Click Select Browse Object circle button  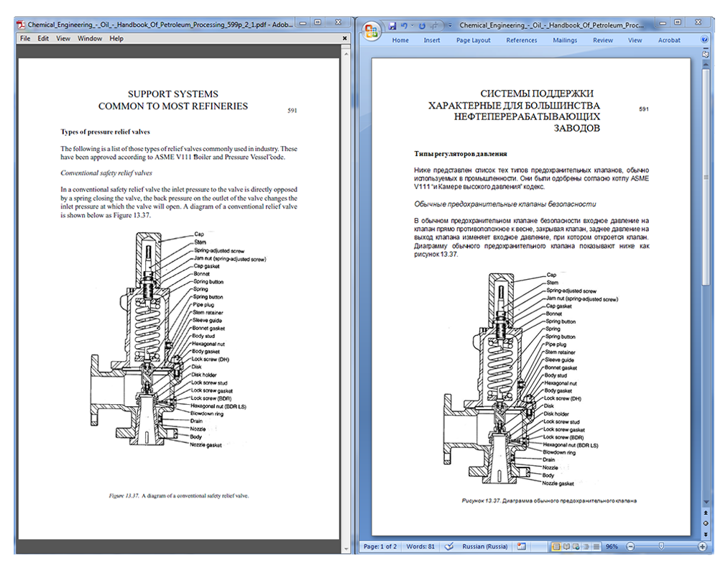pyautogui.click(x=706, y=524)
